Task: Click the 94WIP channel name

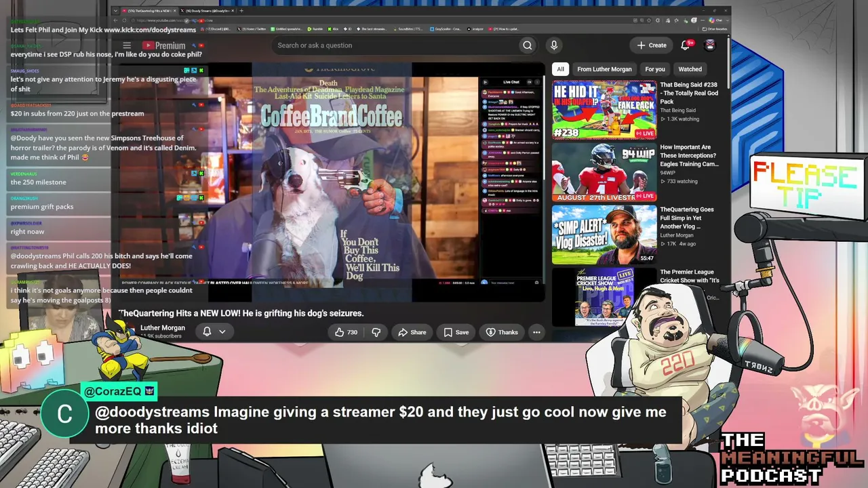Action: click(x=669, y=173)
